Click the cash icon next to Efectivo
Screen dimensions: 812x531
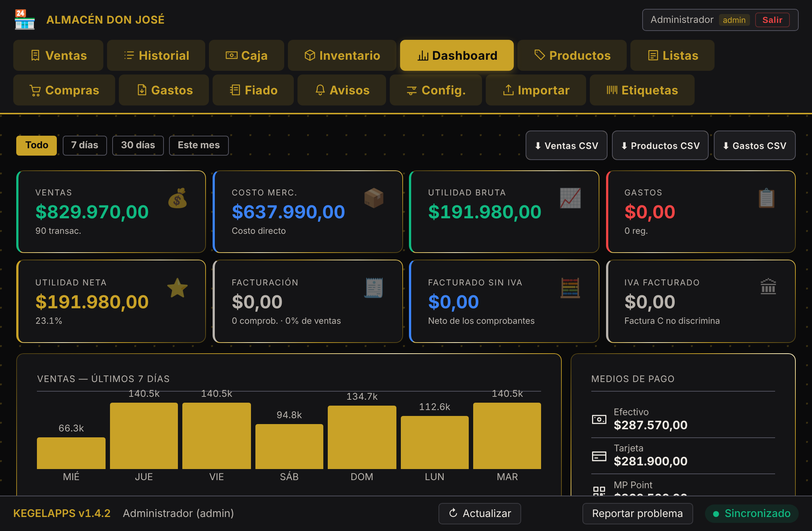599,419
